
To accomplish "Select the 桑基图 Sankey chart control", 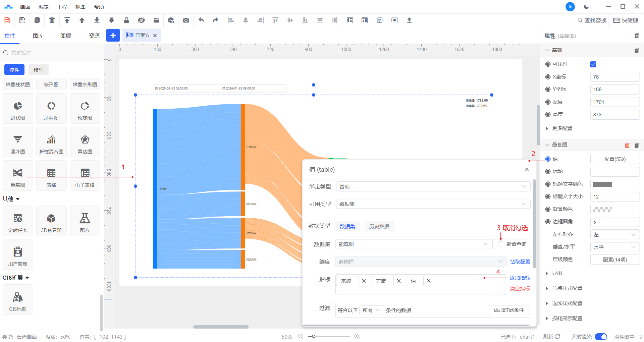I will [x=18, y=176].
